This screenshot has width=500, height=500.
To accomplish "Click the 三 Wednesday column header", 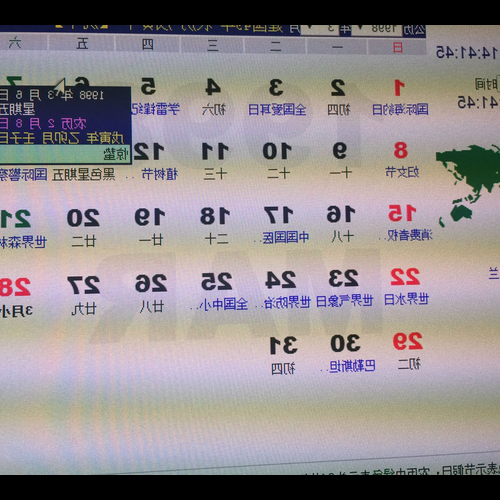I will point(213,45).
